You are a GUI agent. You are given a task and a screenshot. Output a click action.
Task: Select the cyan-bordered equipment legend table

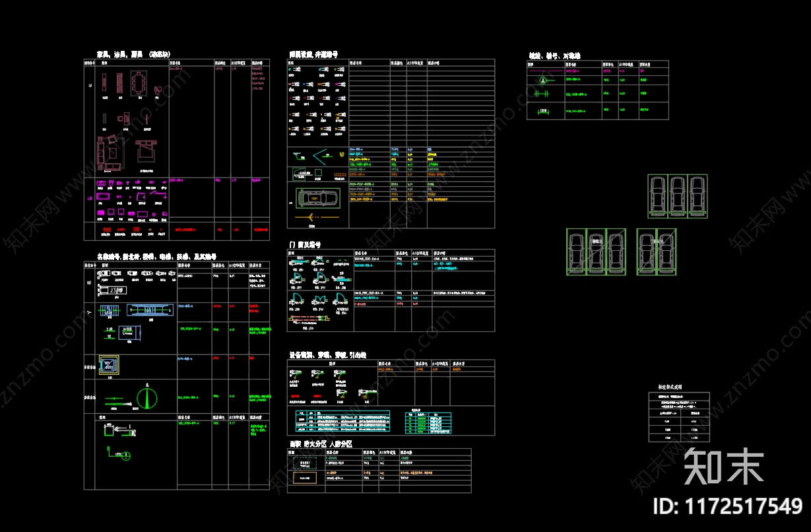(x=342, y=422)
